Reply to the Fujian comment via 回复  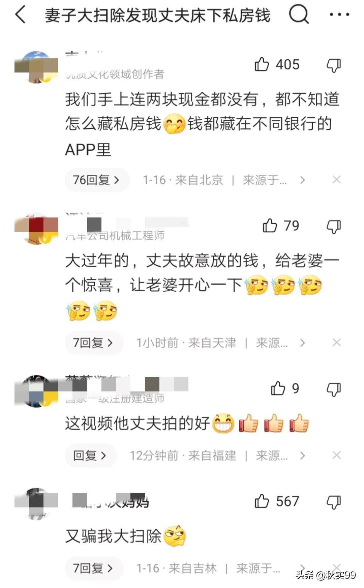point(91,455)
